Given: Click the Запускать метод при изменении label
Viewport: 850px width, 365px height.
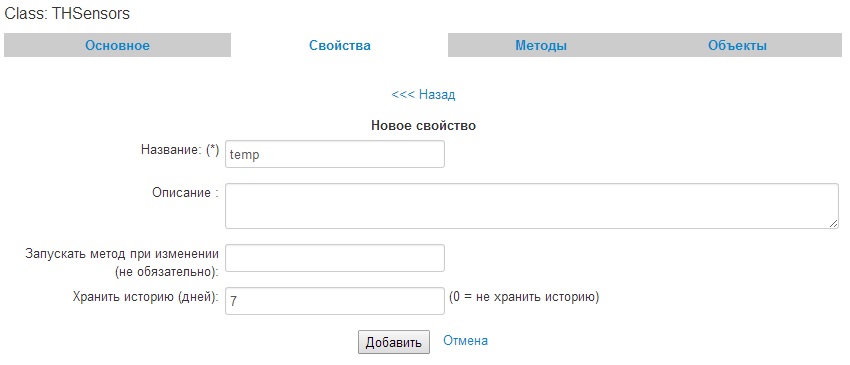Looking at the screenshot, I should pos(122,263).
